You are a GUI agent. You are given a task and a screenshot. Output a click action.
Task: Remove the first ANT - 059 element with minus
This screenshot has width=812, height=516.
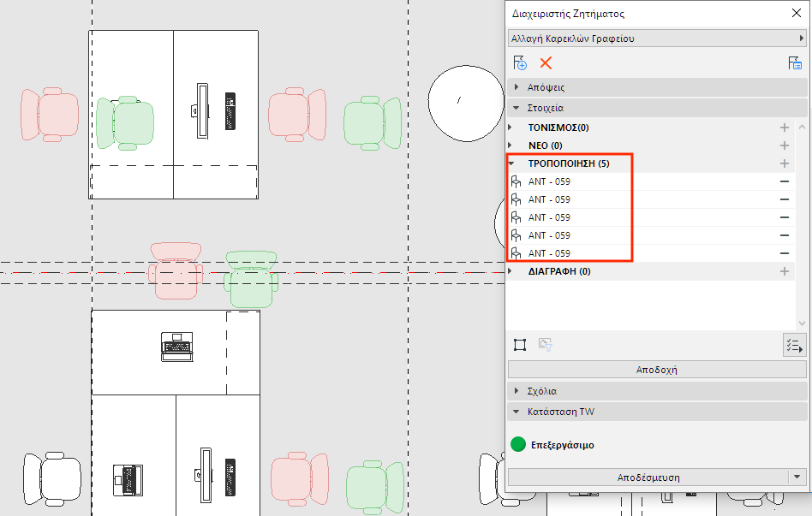click(x=785, y=181)
